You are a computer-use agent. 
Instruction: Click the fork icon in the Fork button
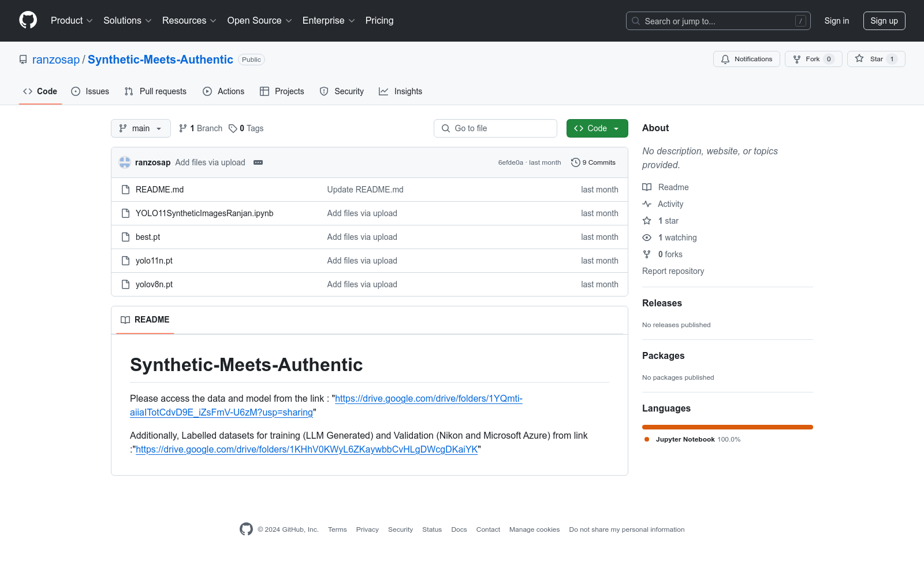797,59
